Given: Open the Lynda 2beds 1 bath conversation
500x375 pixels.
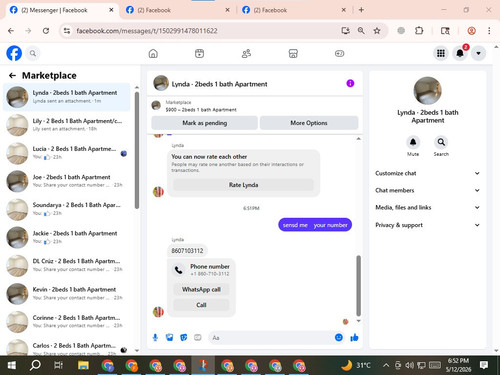Looking at the screenshot, I should [67, 97].
